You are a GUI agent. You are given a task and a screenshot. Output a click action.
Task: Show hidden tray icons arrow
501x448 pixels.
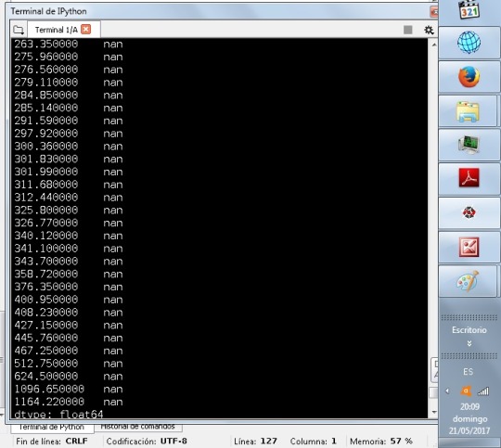(447, 390)
